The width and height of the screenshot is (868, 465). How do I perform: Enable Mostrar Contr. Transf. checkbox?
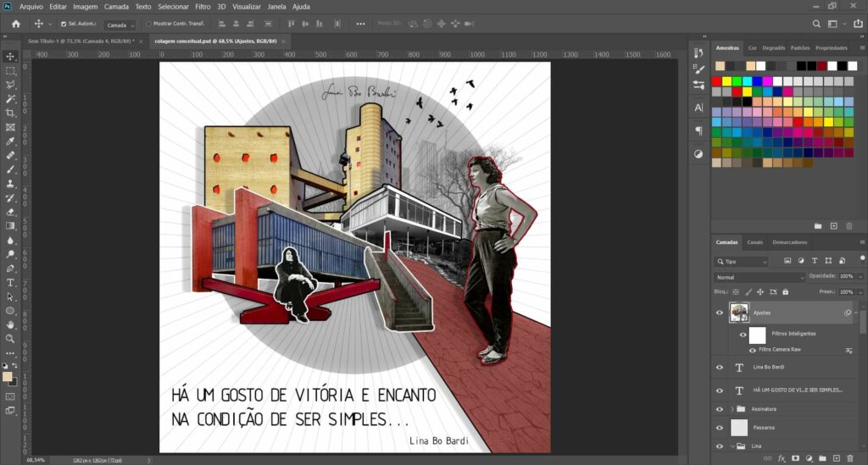click(x=148, y=24)
